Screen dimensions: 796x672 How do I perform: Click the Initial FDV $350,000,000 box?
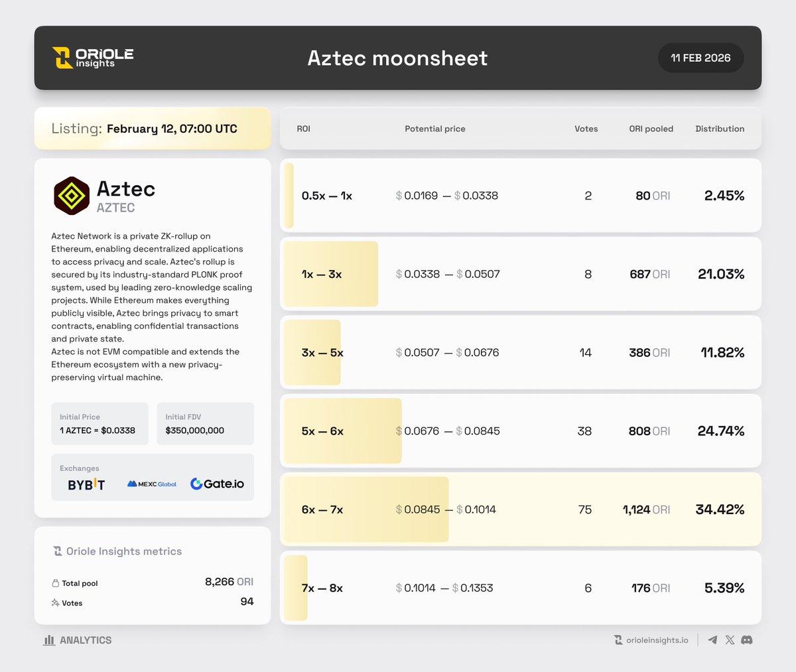(206, 424)
